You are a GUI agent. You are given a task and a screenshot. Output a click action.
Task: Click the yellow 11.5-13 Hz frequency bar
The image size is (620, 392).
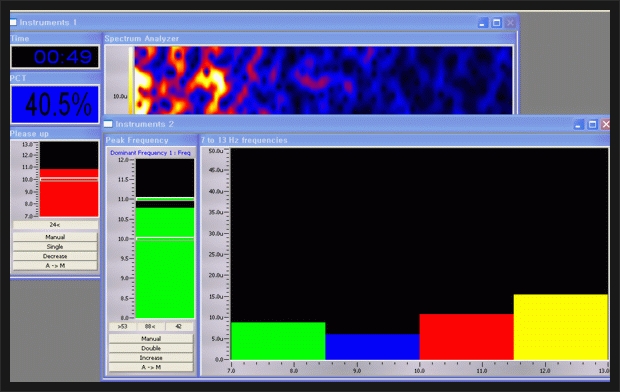(561, 327)
